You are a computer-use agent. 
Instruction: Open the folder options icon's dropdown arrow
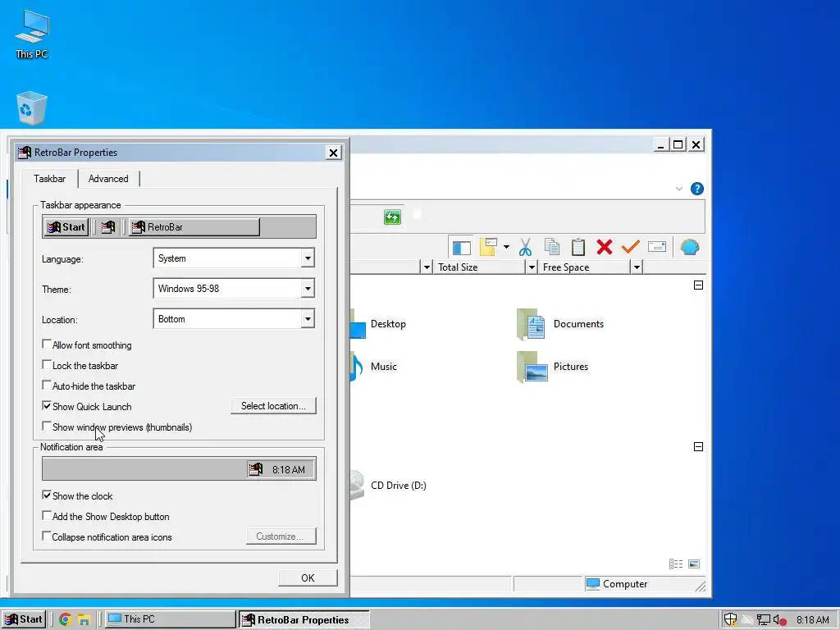[506, 247]
